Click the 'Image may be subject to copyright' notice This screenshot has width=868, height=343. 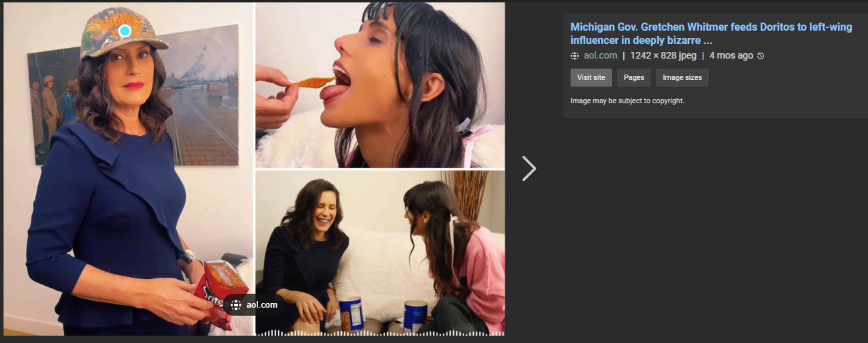[627, 101]
